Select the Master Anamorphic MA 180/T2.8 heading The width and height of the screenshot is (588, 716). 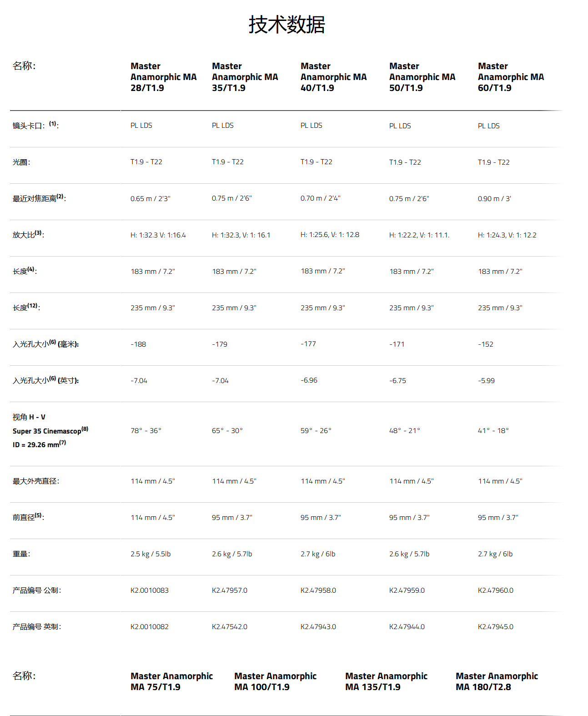497,681
